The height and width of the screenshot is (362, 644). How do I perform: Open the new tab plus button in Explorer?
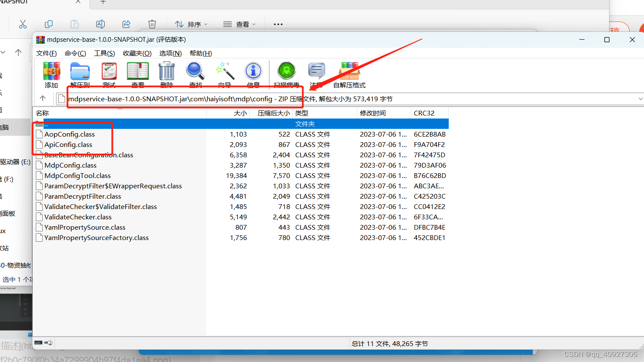[103, 2]
